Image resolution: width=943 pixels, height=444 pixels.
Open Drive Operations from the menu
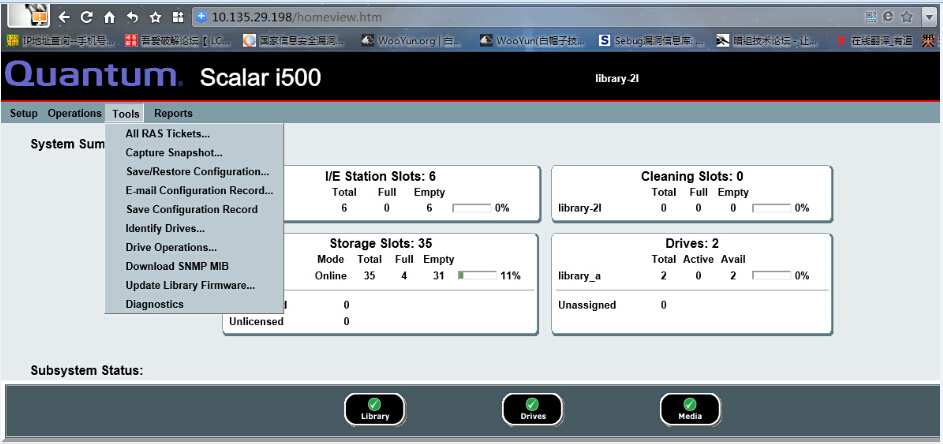171,247
